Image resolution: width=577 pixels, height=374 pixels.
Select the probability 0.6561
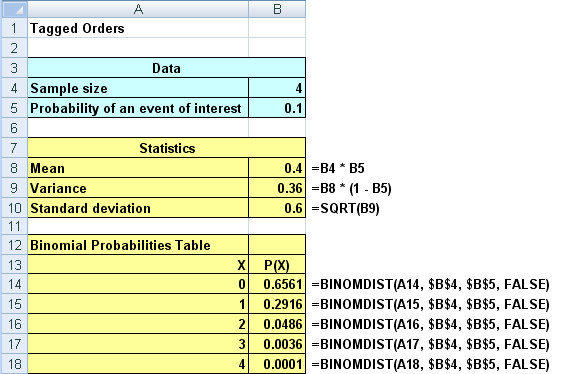(277, 284)
